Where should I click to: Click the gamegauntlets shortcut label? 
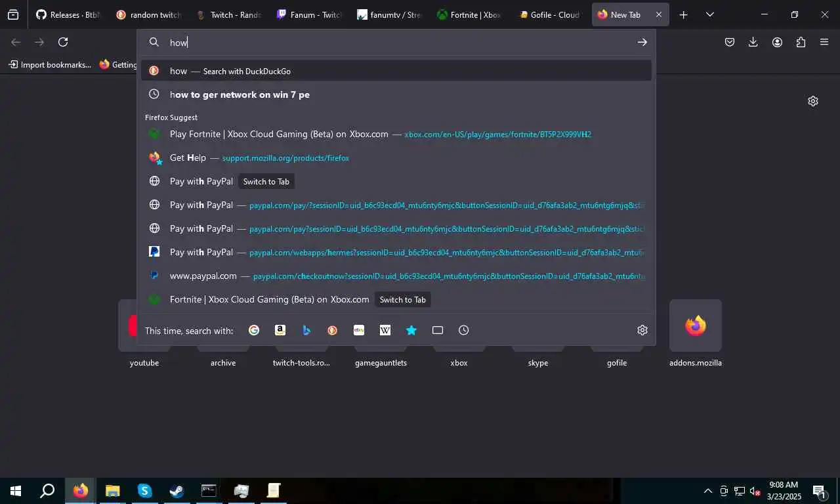[381, 363]
